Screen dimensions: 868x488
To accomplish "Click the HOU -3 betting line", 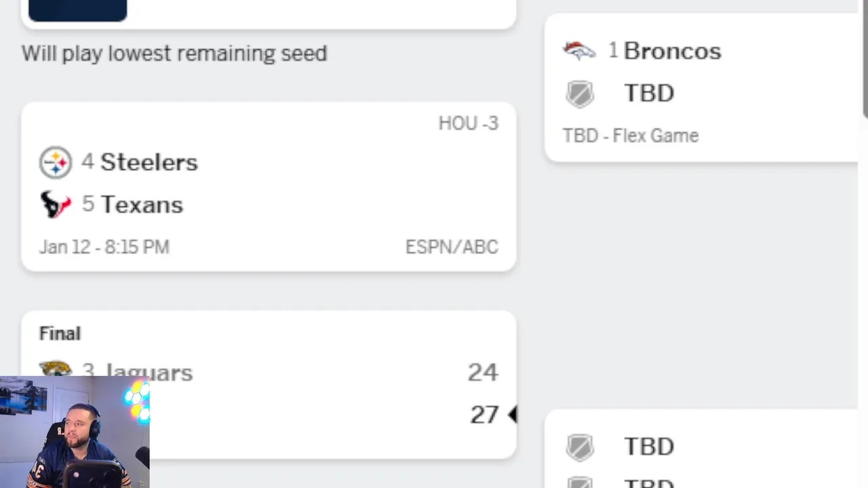I will (x=468, y=123).
